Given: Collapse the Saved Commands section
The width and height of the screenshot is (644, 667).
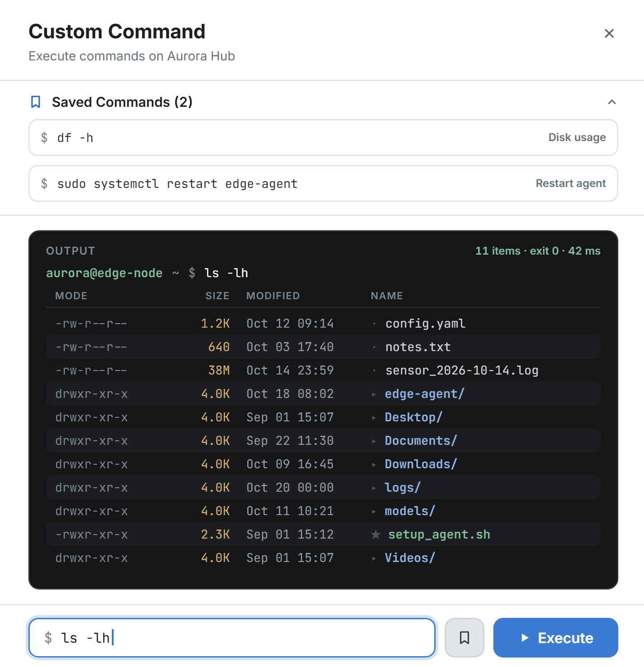Looking at the screenshot, I should tap(612, 102).
